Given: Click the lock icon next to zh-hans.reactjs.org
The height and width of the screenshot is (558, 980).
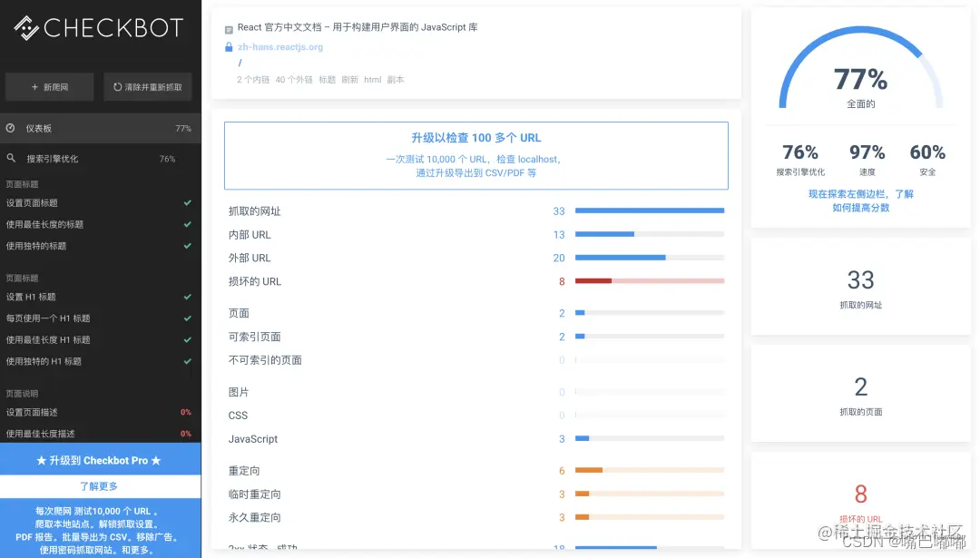Looking at the screenshot, I should pos(228,46).
